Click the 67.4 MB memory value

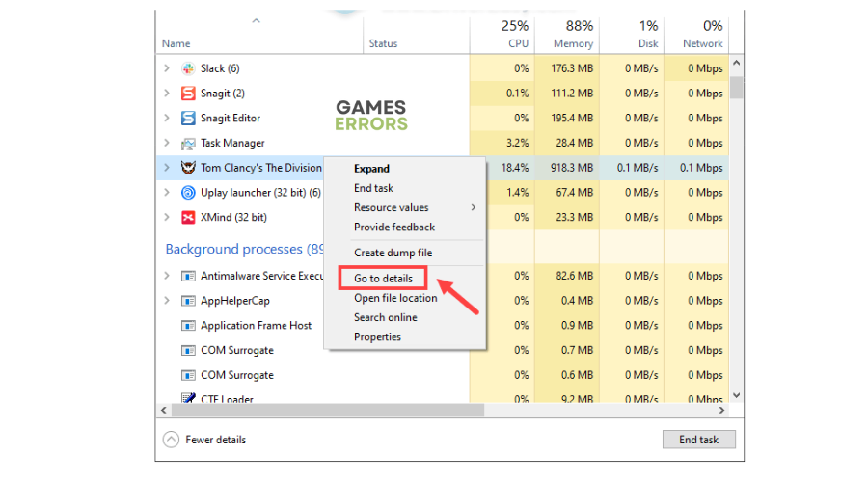pyautogui.click(x=574, y=193)
